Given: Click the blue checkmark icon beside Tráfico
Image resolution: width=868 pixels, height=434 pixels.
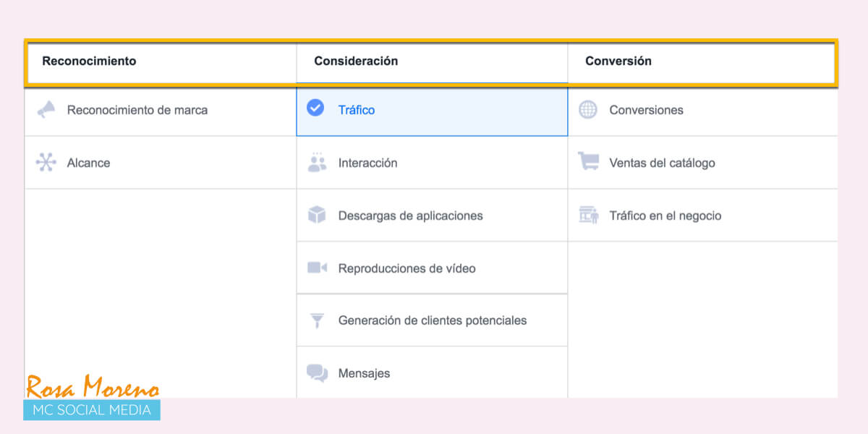Looking at the screenshot, I should (x=315, y=108).
